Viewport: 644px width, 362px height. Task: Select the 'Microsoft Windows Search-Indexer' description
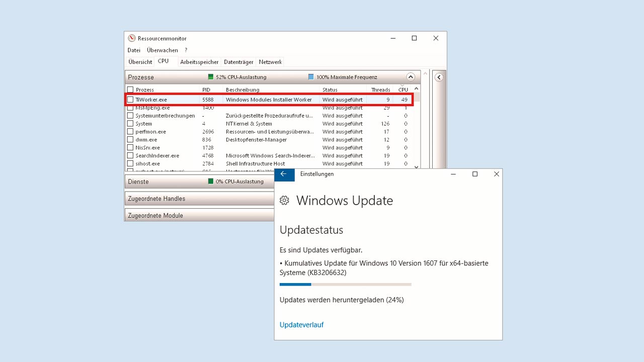coord(270,156)
